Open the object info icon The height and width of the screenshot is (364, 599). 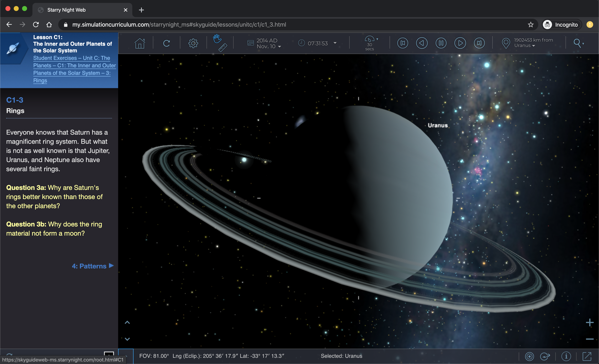pyautogui.click(x=566, y=356)
